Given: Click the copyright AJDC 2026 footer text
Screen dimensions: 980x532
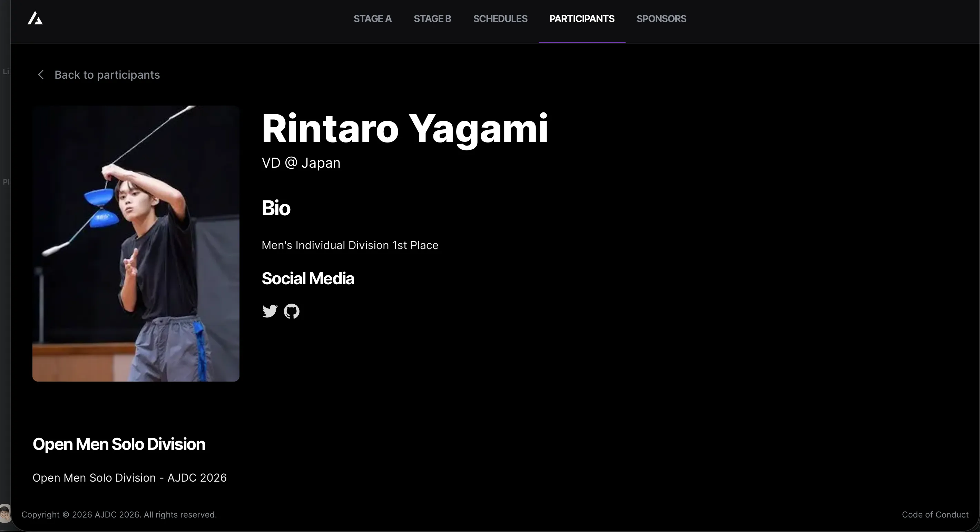Looking at the screenshot, I should 119,514.
